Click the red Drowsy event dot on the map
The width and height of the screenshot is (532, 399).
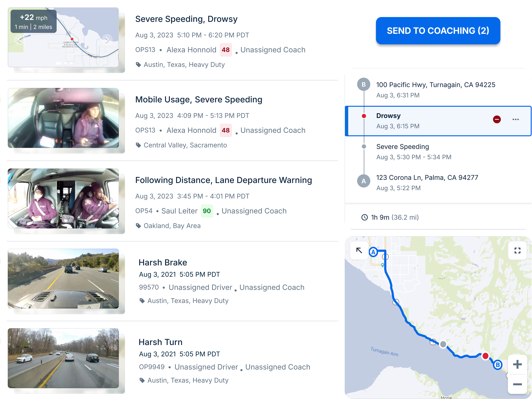click(485, 356)
